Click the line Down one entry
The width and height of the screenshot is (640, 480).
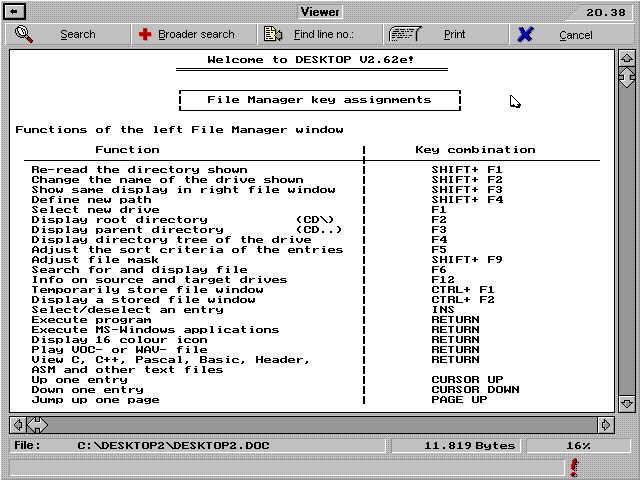87,389
